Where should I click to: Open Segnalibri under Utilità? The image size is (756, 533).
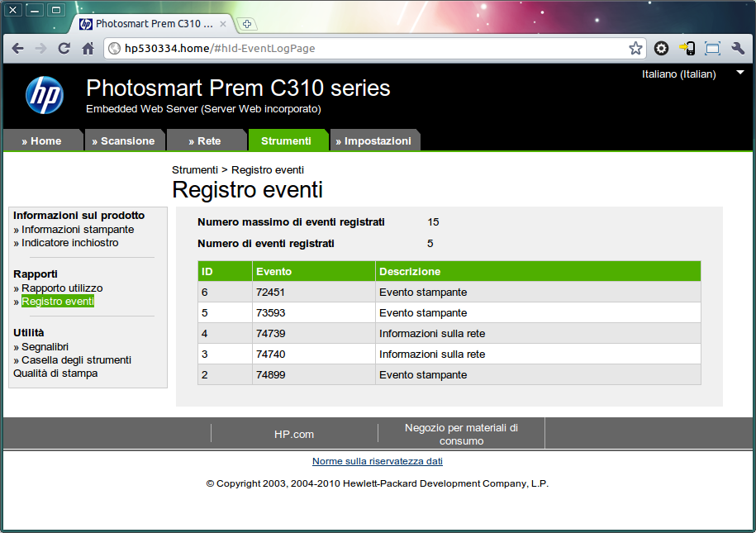pyautogui.click(x=45, y=347)
